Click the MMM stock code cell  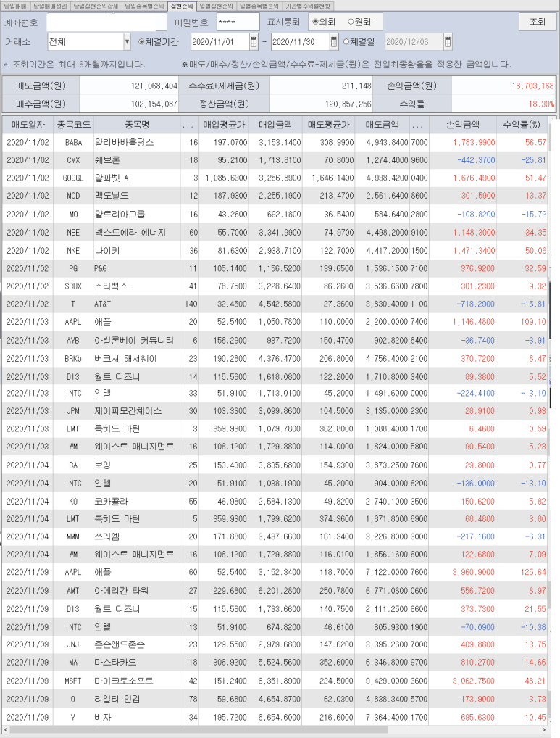(73, 536)
